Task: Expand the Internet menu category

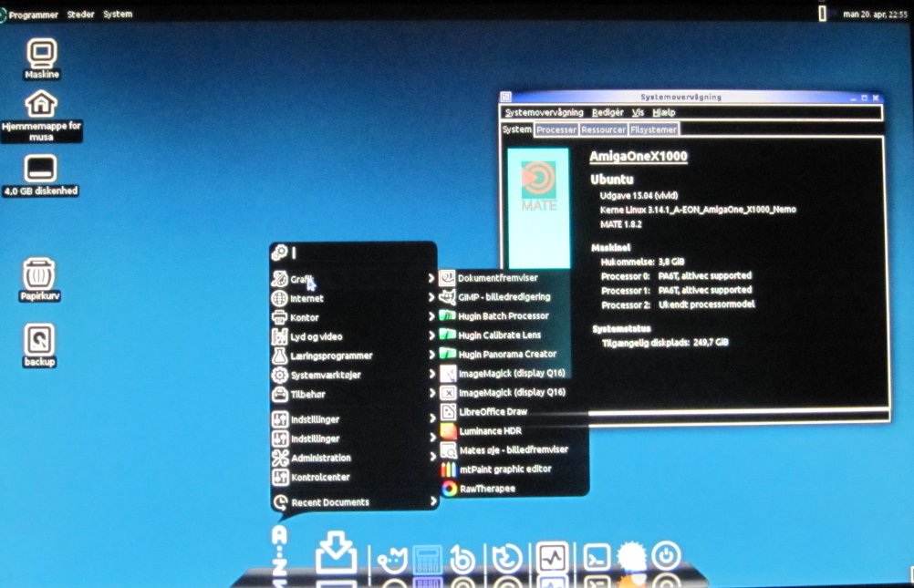Action: (306, 298)
